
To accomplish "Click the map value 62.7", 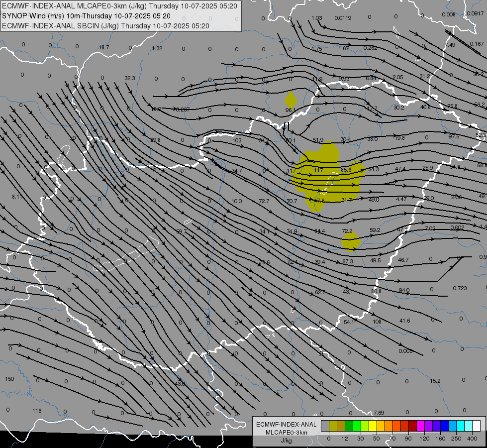I will [320, 292].
